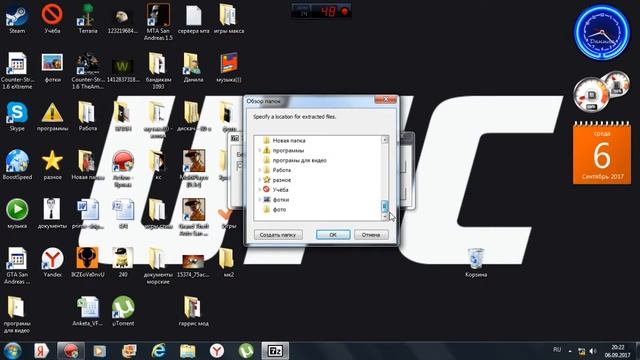Select програмы для видео in the folder tree
Screen dimensions: 640x360
tap(300, 160)
